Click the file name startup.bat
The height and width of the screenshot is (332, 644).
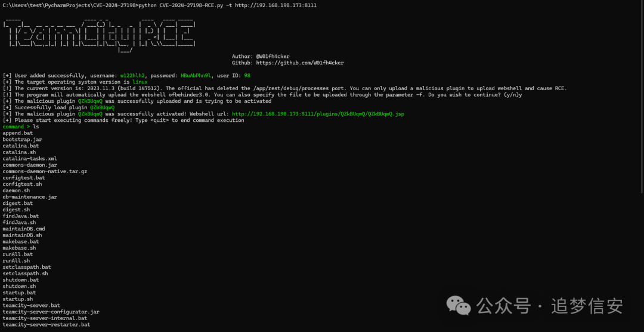tap(19, 293)
